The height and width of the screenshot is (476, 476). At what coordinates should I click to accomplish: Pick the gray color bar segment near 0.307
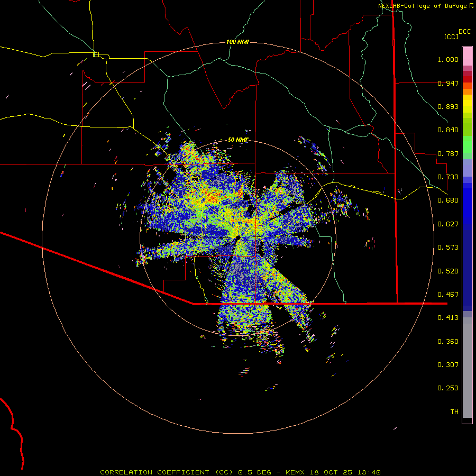pos(467,368)
